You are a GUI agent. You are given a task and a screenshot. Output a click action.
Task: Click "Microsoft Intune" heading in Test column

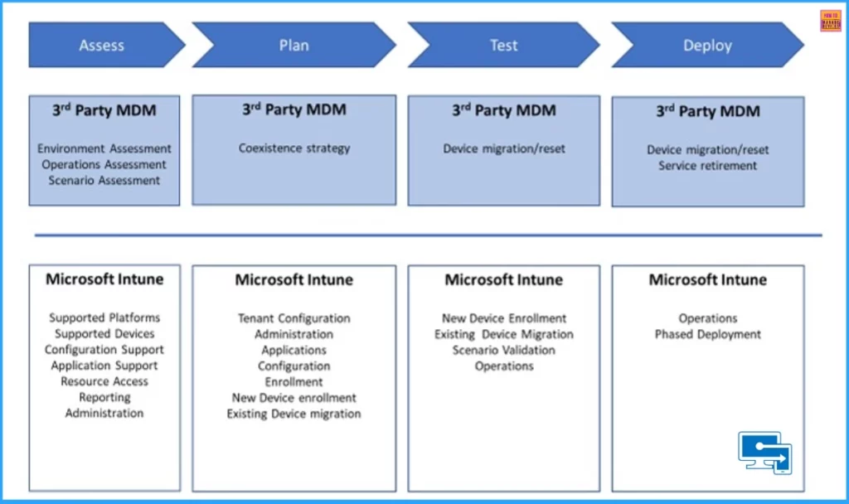point(503,279)
